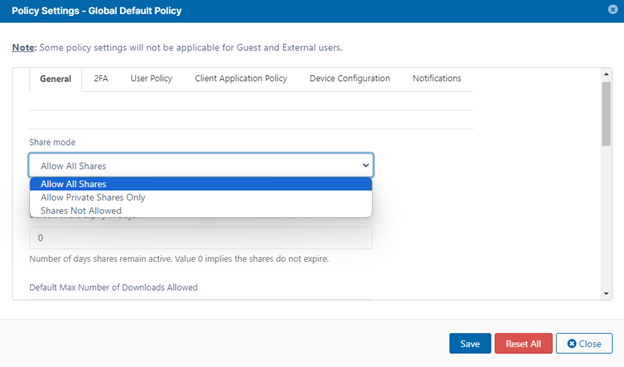Click Default Max Number of Downloads Allowed label
Viewport: 624px width, 367px height.
[x=113, y=287]
